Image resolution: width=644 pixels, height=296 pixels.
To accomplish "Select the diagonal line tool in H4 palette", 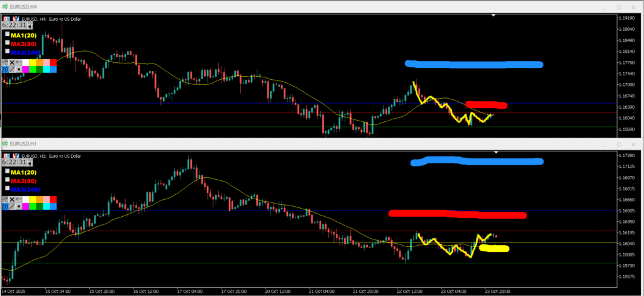I will pos(12,69).
